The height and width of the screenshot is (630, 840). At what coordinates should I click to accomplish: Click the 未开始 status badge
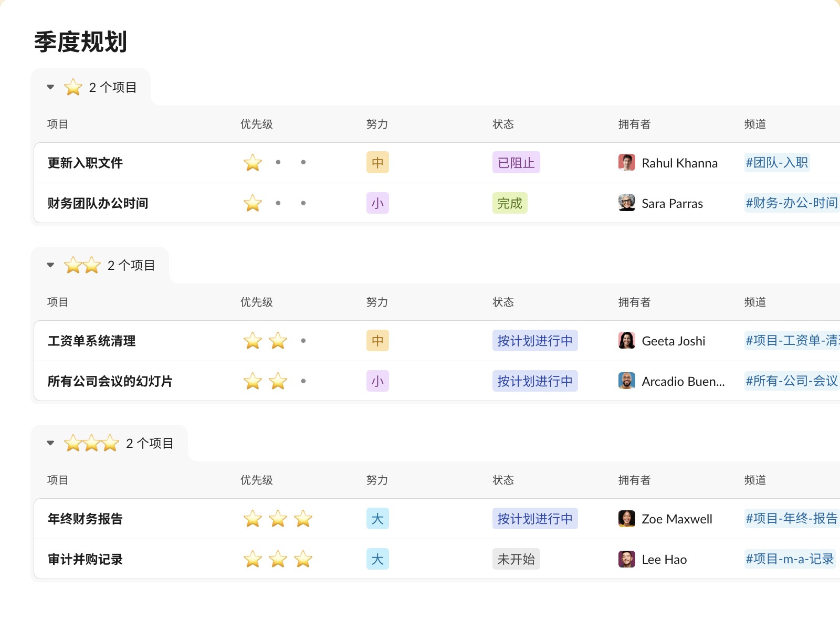pos(516,559)
